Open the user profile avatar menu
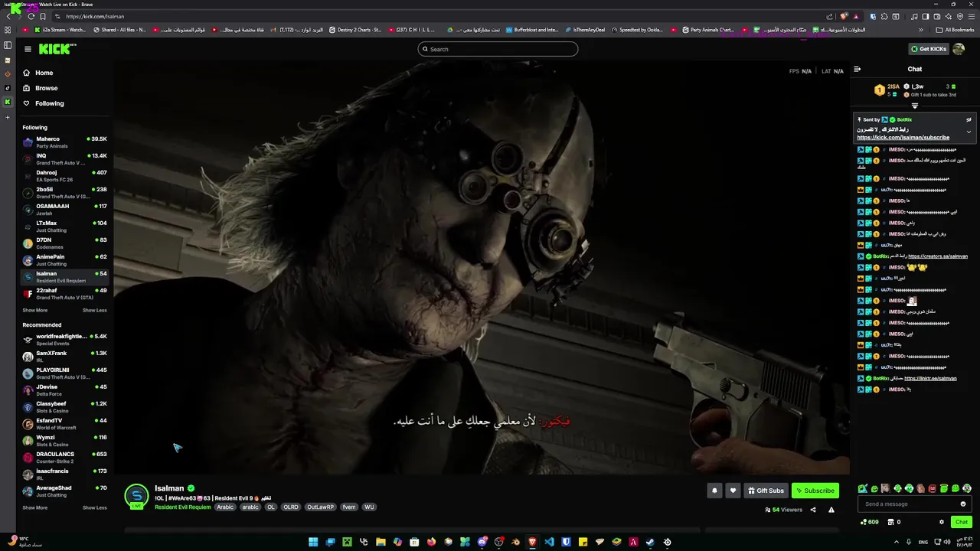980x551 pixels. click(x=959, y=49)
